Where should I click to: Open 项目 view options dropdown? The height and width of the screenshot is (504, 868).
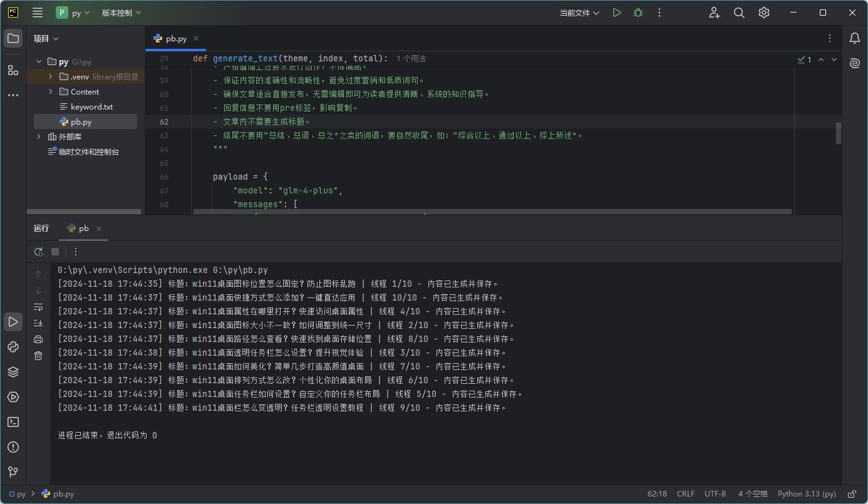46,38
